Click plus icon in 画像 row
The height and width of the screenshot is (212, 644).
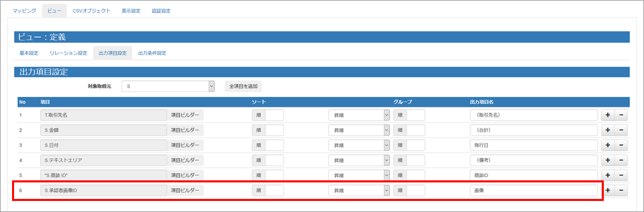point(608,190)
